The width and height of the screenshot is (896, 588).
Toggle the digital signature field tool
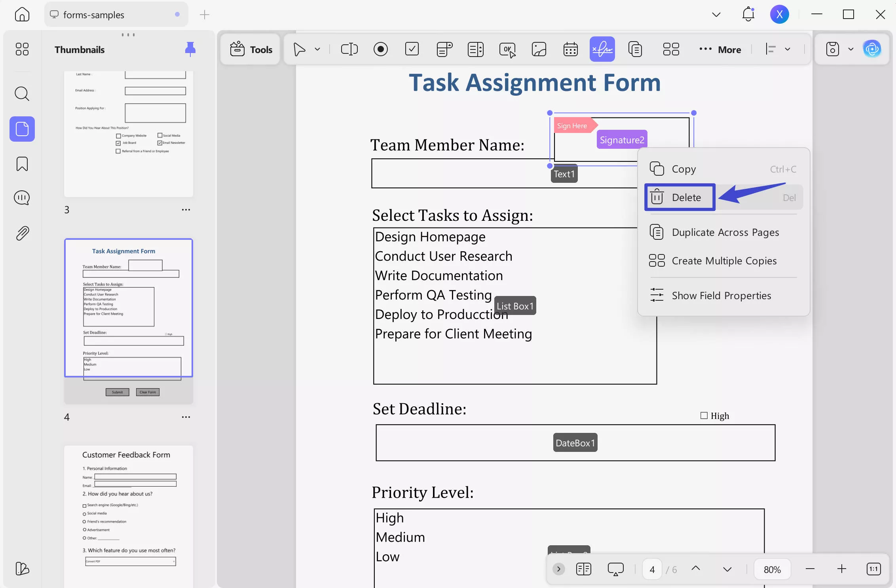point(602,49)
